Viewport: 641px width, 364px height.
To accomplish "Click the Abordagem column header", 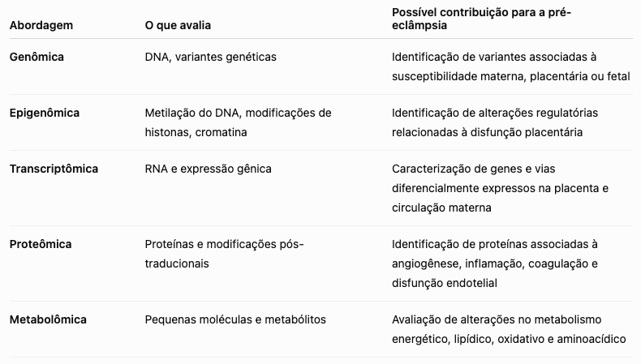I will 41,25.
